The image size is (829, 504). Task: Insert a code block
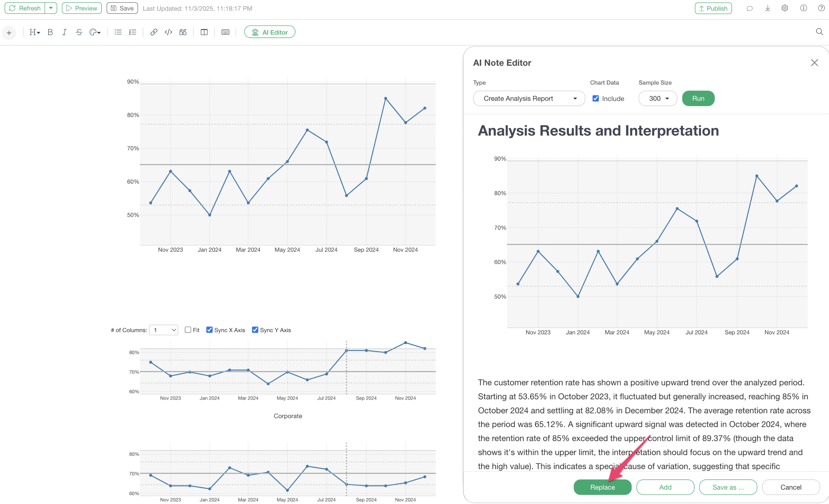tap(168, 32)
